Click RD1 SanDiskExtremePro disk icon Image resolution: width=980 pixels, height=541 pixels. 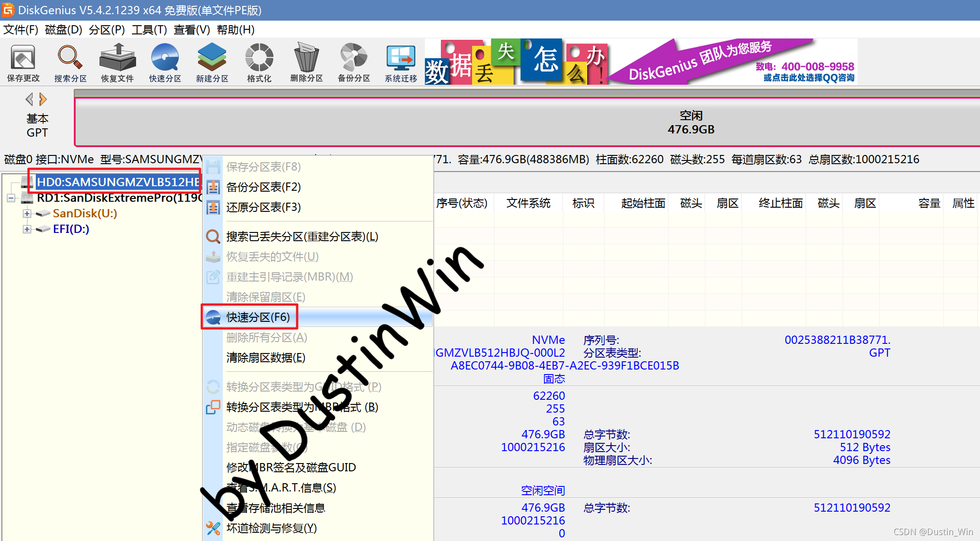tap(28, 198)
